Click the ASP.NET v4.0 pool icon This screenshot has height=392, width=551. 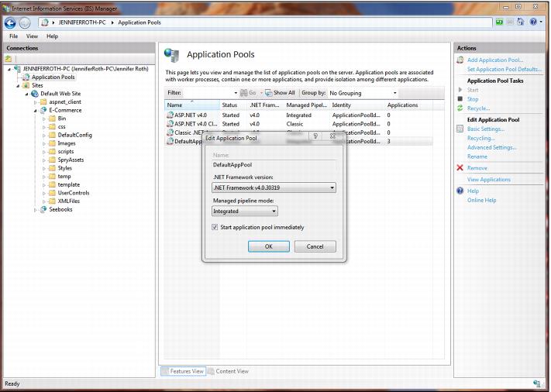pos(170,115)
